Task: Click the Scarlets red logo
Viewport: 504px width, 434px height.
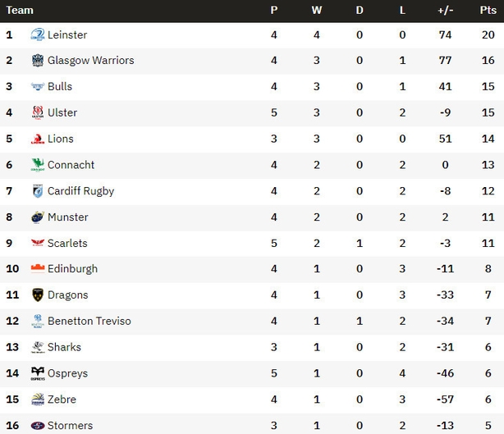Action: [x=38, y=243]
